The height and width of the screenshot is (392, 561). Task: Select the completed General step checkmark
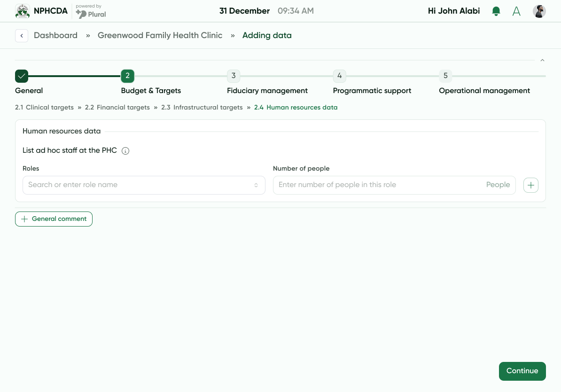[22, 76]
